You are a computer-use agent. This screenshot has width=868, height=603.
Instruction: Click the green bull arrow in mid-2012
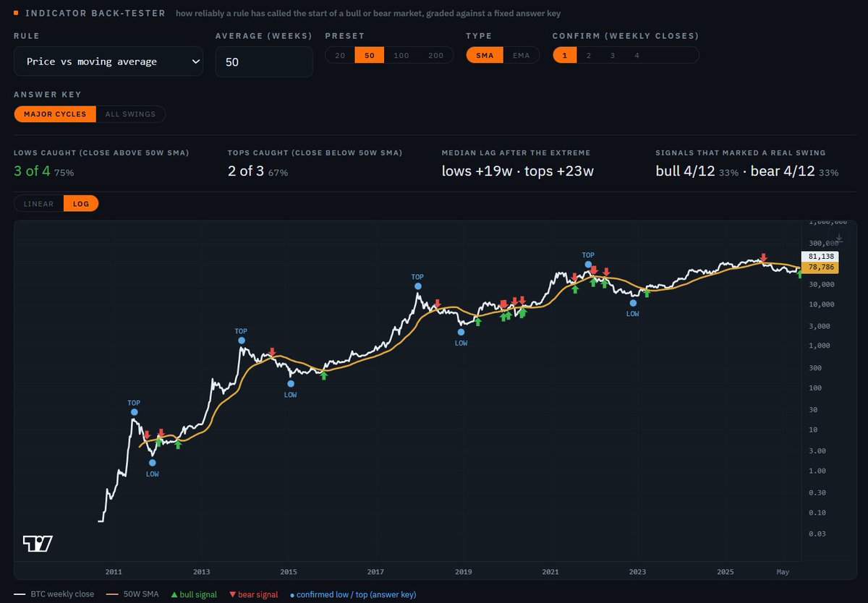[178, 445]
